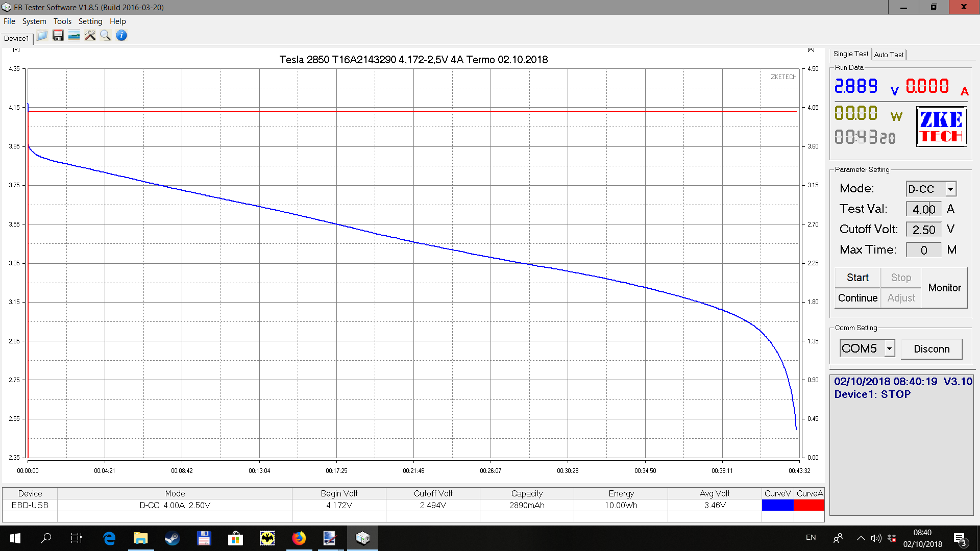This screenshot has width=980, height=551.
Task: Switch to the Auto Test tab
Action: pyautogui.click(x=889, y=55)
